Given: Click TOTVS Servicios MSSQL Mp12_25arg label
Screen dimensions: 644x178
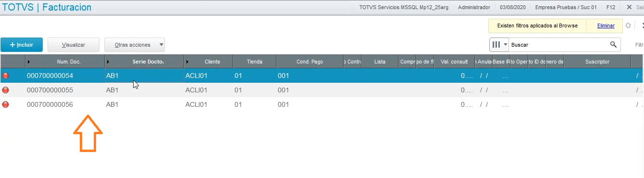Looking at the screenshot, I should pos(404,7).
